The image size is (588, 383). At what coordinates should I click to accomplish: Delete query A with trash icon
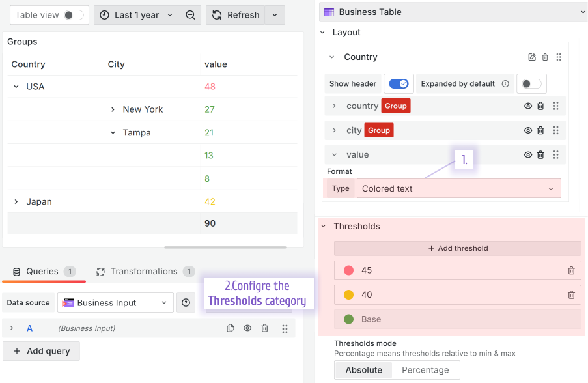pos(265,328)
